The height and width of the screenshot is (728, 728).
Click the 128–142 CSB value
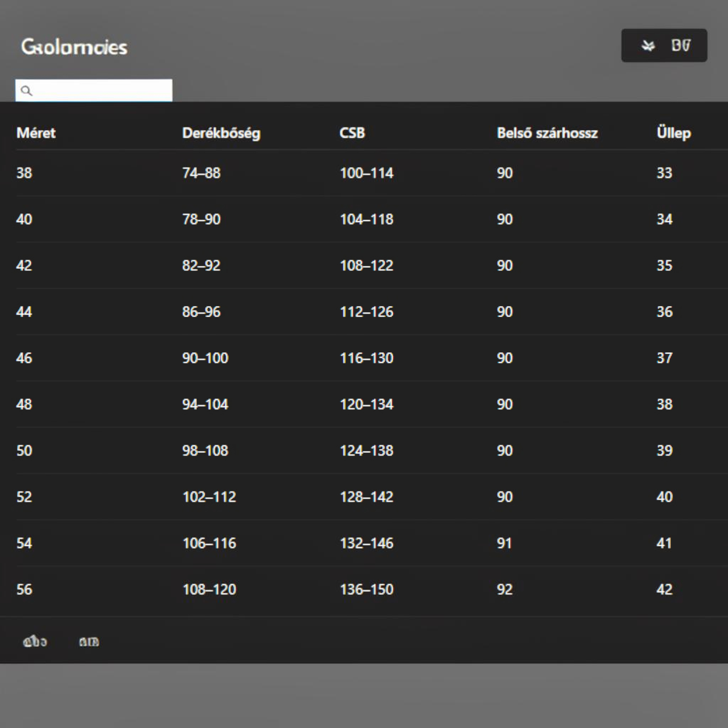point(366,497)
